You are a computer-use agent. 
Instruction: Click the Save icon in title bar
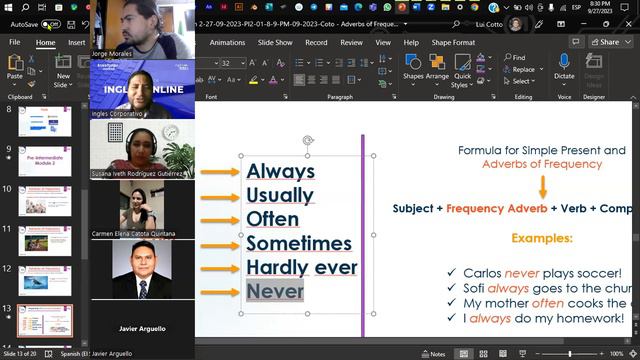[x=71, y=24]
